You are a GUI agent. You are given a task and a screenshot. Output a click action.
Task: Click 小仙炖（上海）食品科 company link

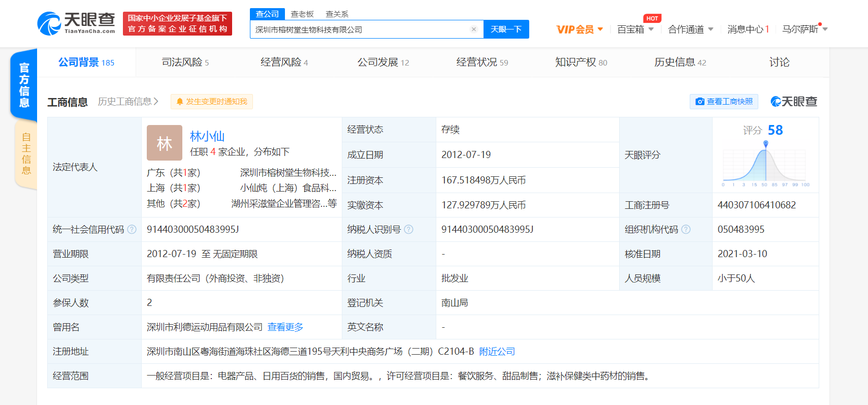(288, 188)
